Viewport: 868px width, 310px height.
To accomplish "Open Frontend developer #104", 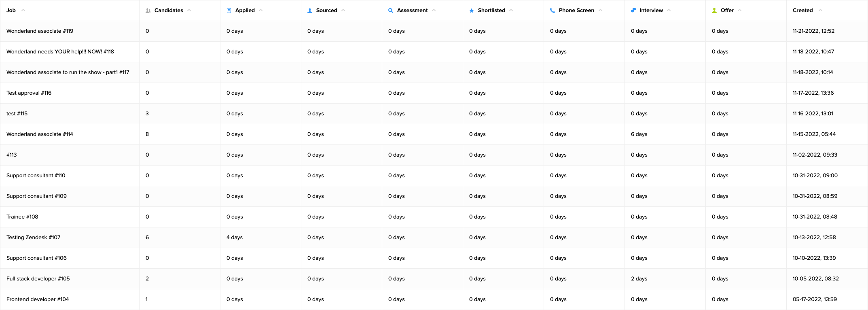I will [x=38, y=299].
